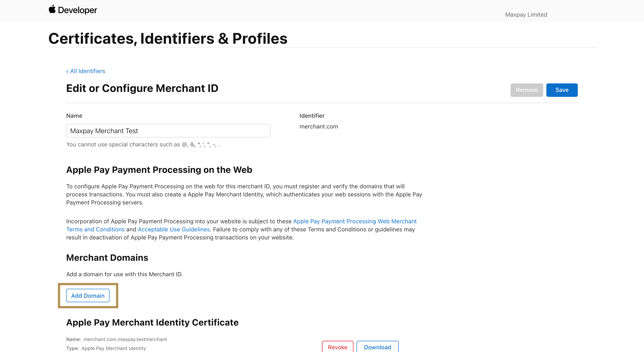Open Web Merchant Terms and Conditions link
This screenshot has width=644, height=352.
click(x=355, y=221)
